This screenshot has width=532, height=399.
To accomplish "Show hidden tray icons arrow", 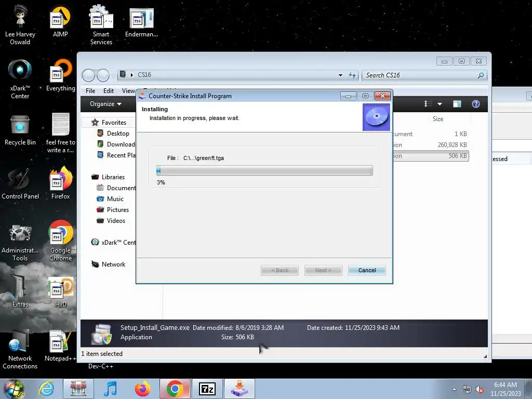I will [454, 390].
